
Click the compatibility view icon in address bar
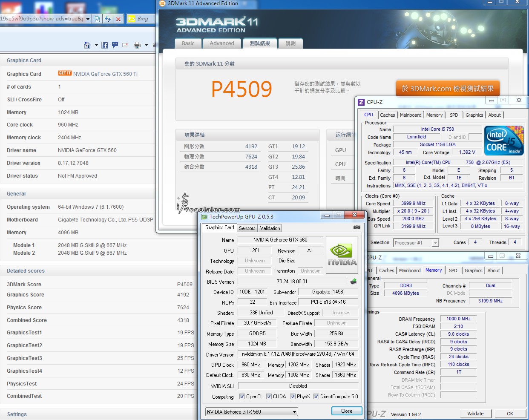click(98, 19)
